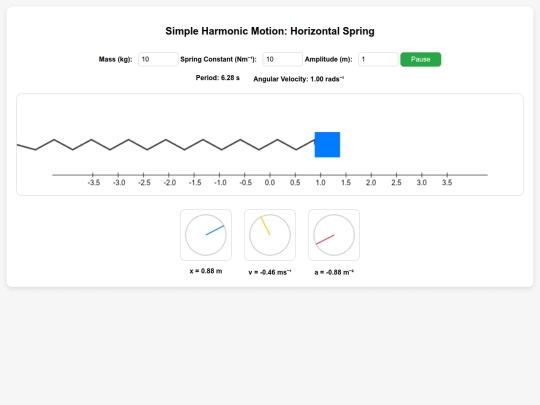Click the -1.0 tick label on the axis
This screenshot has height=405, width=540.
[x=220, y=183]
